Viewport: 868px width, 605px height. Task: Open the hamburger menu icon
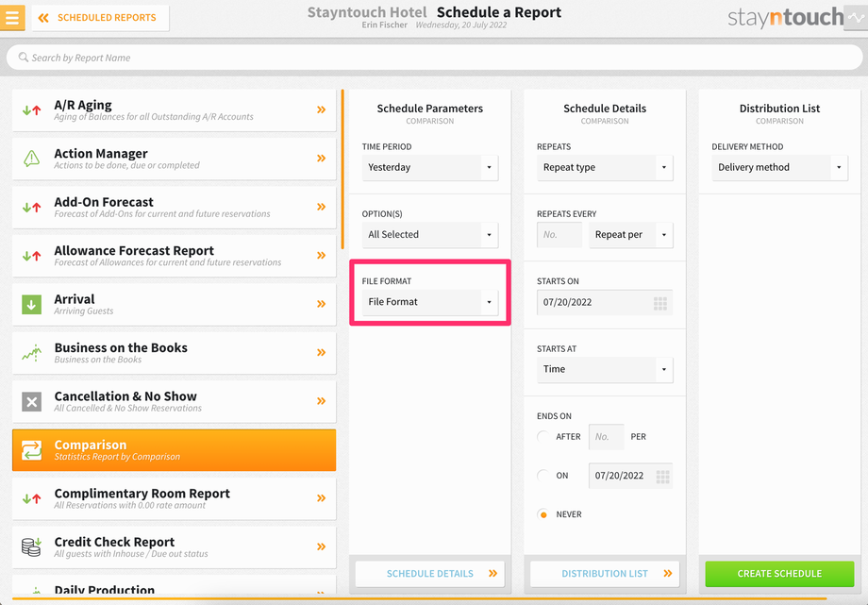click(12, 18)
